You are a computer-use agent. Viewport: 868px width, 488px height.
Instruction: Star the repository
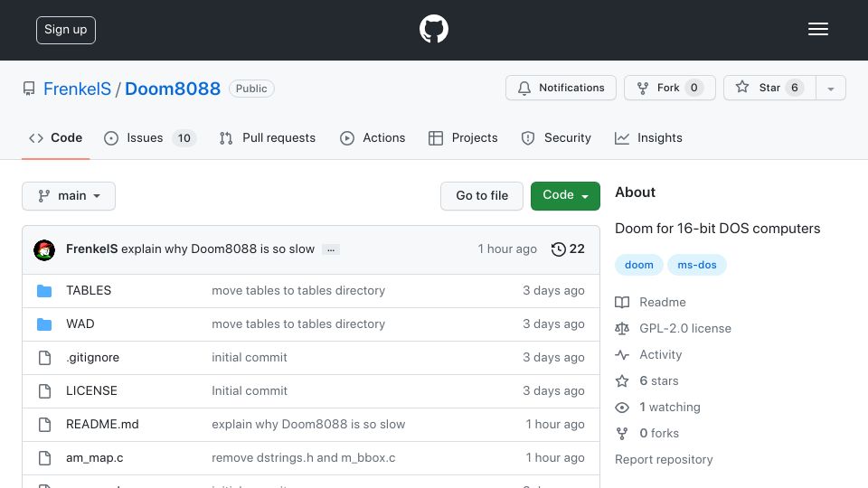pyautogui.click(x=769, y=88)
